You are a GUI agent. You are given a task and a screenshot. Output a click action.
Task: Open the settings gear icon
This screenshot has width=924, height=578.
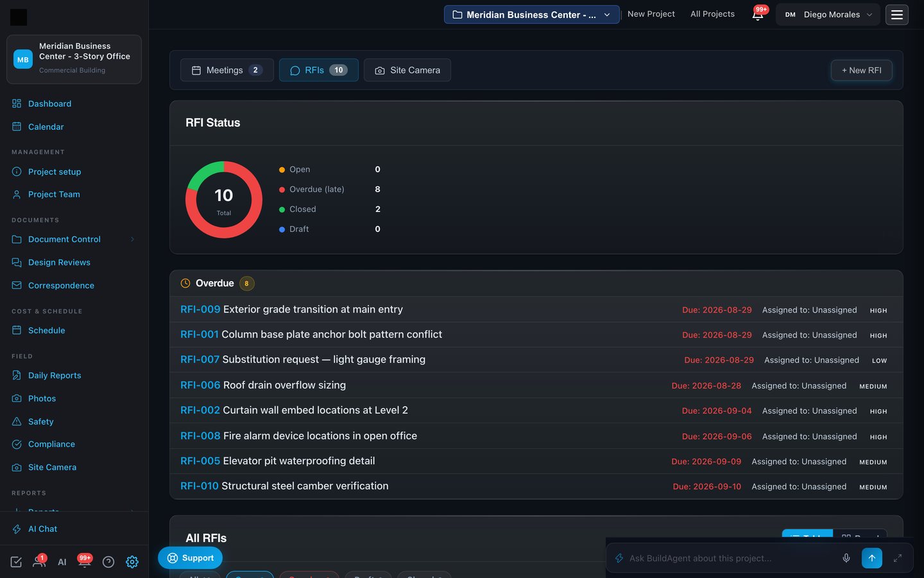click(132, 562)
